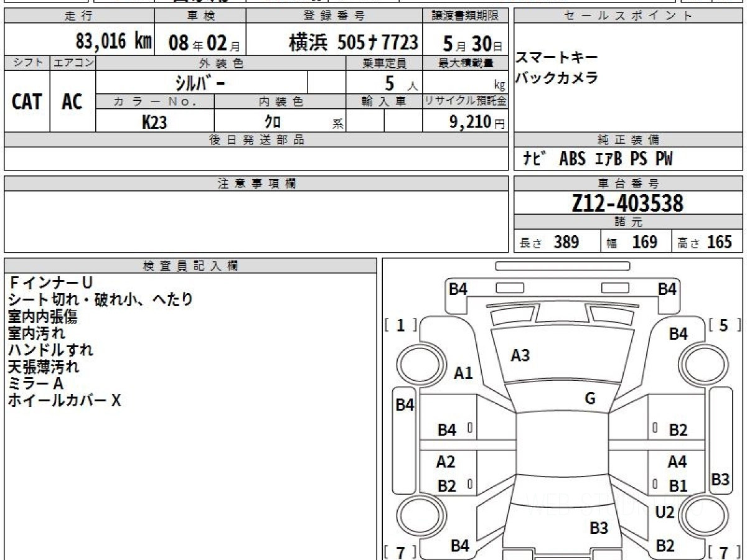Select the エアコン label
Image resolution: width=747 pixels, height=560 pixels.
(73, 63)
